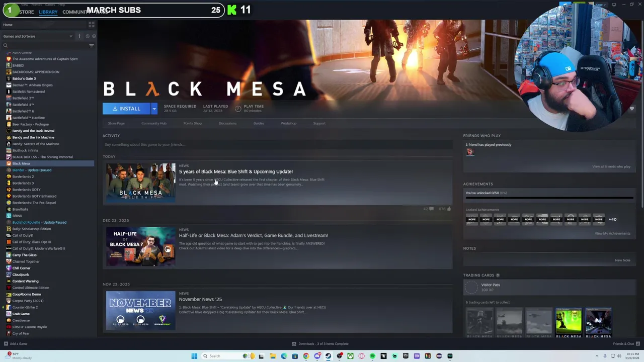Open the green-colored Black Mesa trading card
644x362 pixels.
pos(569,322)
